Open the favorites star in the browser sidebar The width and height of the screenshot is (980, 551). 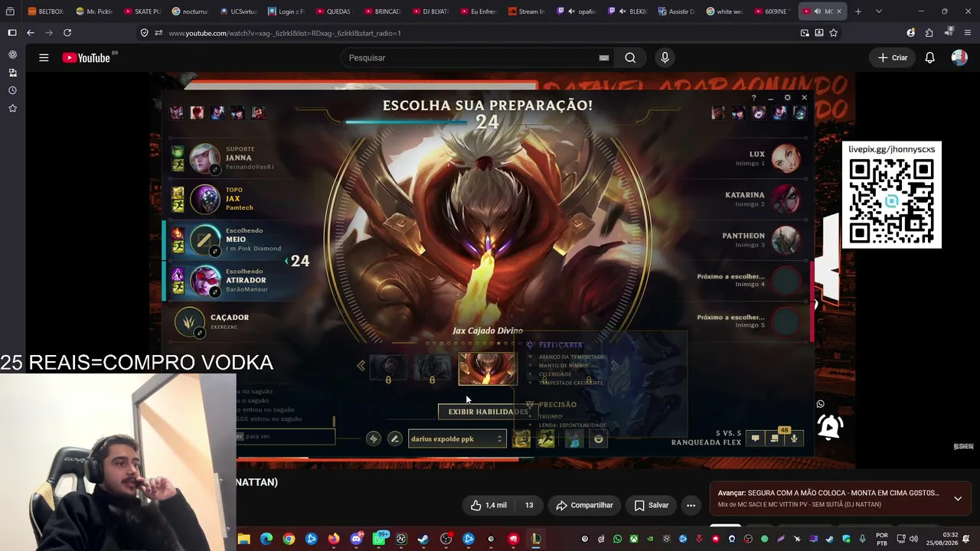click(x=12, y=109)
